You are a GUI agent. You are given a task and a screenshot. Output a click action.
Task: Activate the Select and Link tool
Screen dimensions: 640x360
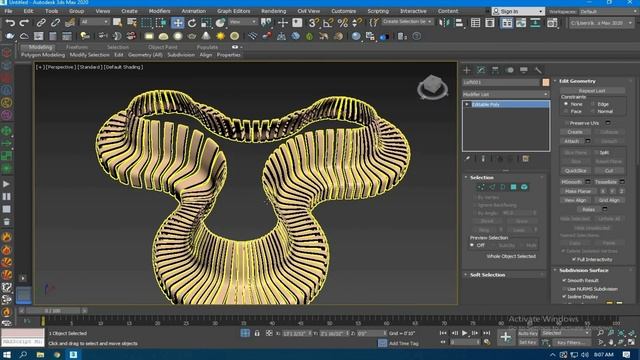(x=41, y=23)
